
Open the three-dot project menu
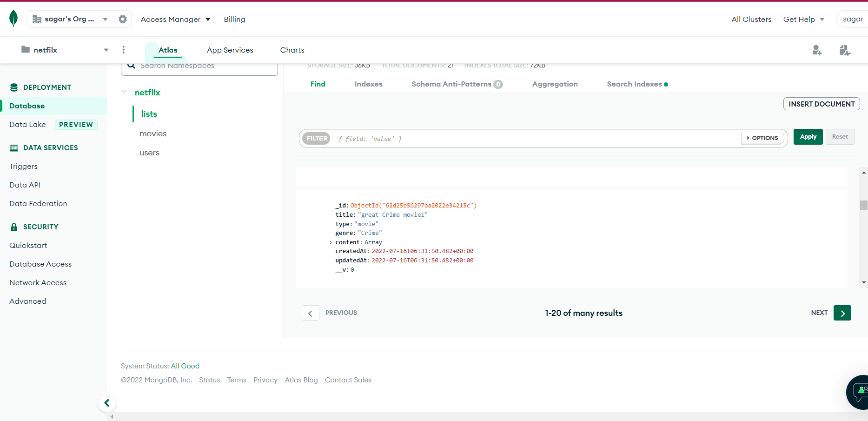(x=123, y=49)
